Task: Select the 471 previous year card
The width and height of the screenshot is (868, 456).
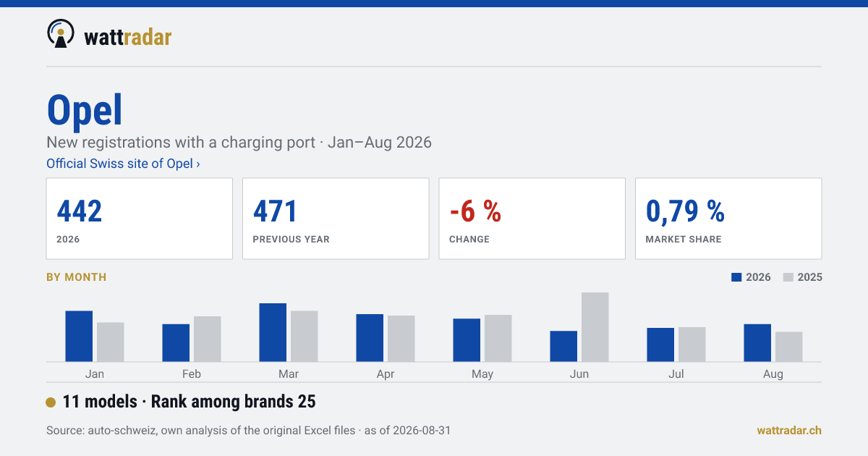Action: (x=336, y=219)
